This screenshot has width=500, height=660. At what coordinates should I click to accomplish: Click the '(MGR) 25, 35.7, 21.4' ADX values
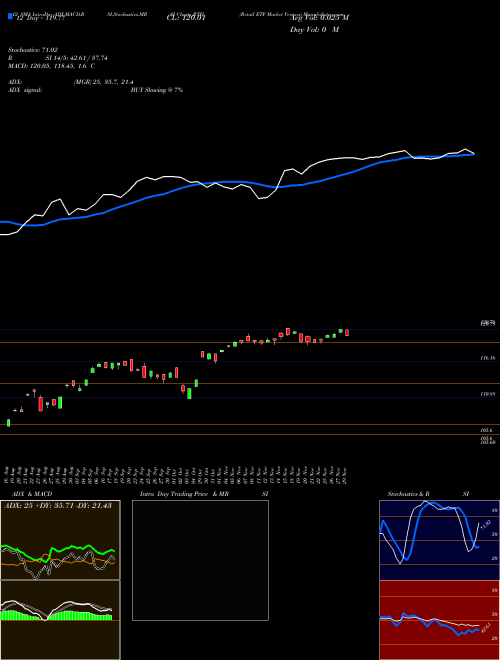tap(104, 82)
